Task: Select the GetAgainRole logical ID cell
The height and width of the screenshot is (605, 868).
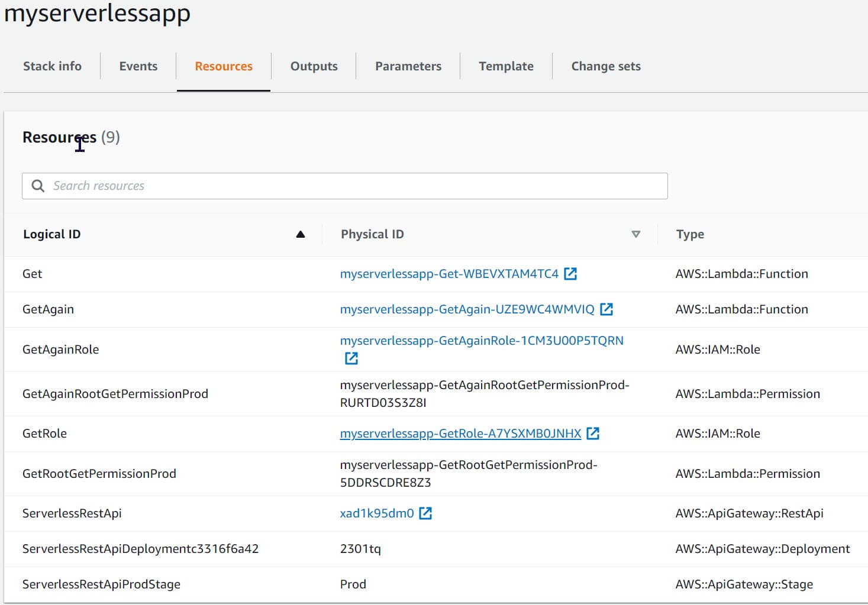Action: (60, 350)
